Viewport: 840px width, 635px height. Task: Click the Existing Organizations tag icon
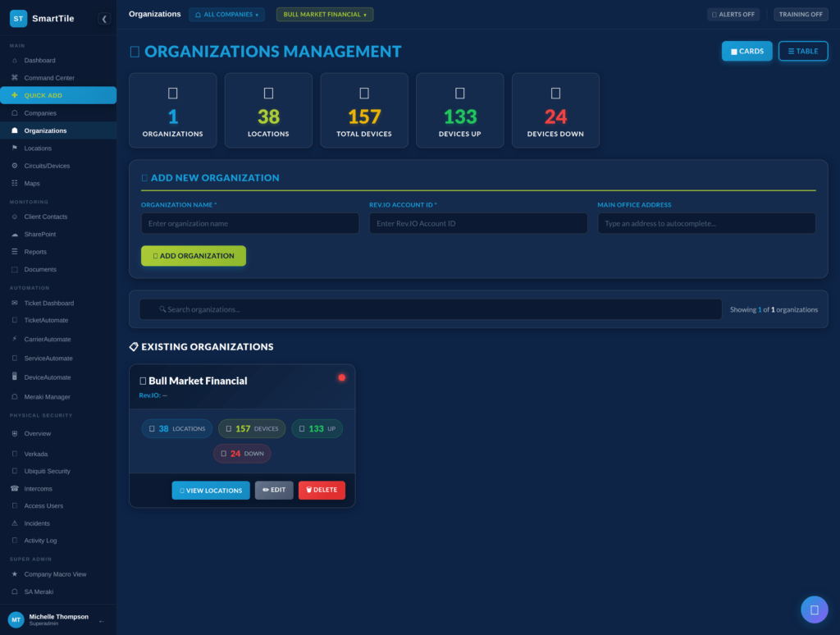coord(134,347)
